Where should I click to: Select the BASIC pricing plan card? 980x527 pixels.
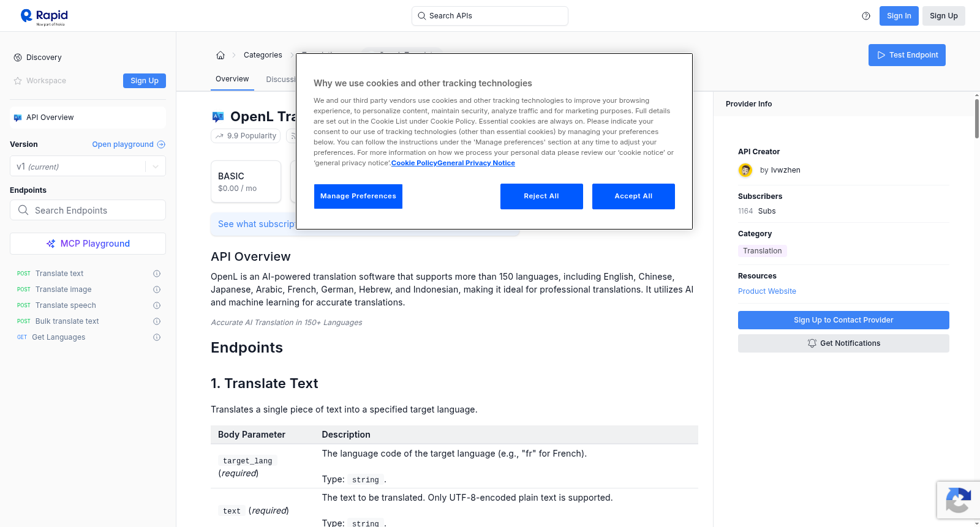tap(246, 182)
